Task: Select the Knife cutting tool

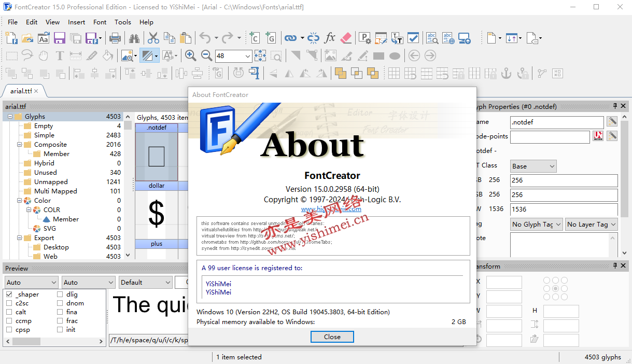Action: point(92,55)
